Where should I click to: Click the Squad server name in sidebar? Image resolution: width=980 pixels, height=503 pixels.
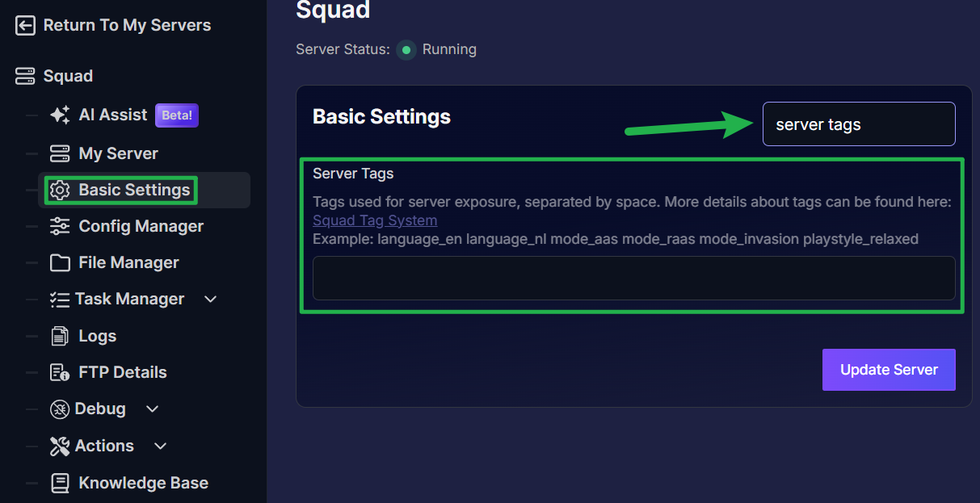pos(68,76)
